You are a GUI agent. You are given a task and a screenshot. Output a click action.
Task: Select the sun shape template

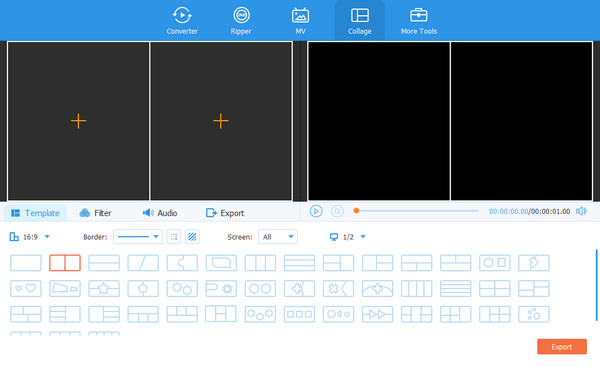(x=221, y=288)
